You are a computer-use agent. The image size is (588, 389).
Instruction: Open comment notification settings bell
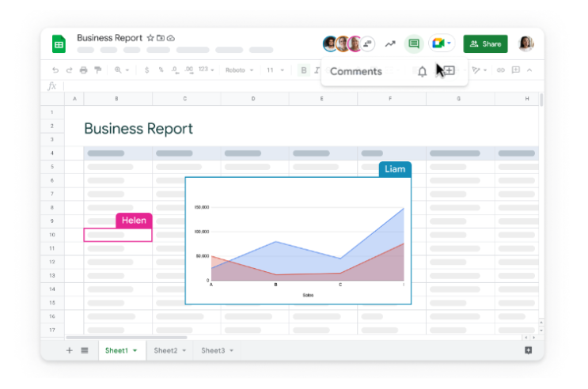click(423, 71)
